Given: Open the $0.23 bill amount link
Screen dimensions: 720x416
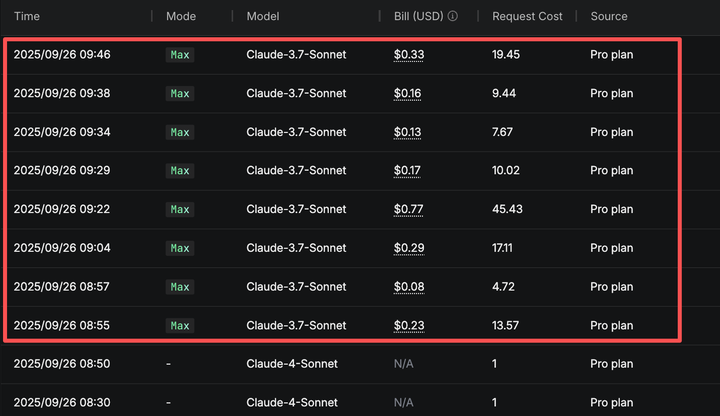Looking at the screenshot, I should pyautogui.click(x=407, y=325).
